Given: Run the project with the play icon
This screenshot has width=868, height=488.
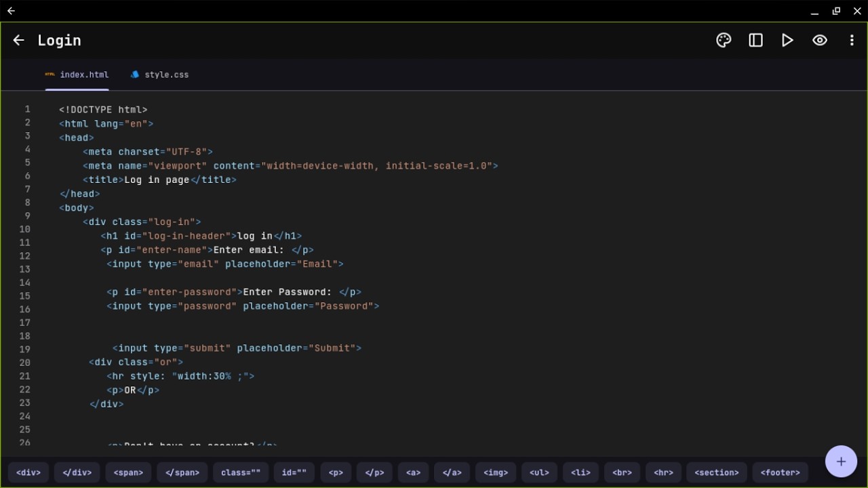Looking at the screenshot, I should 787,40.
